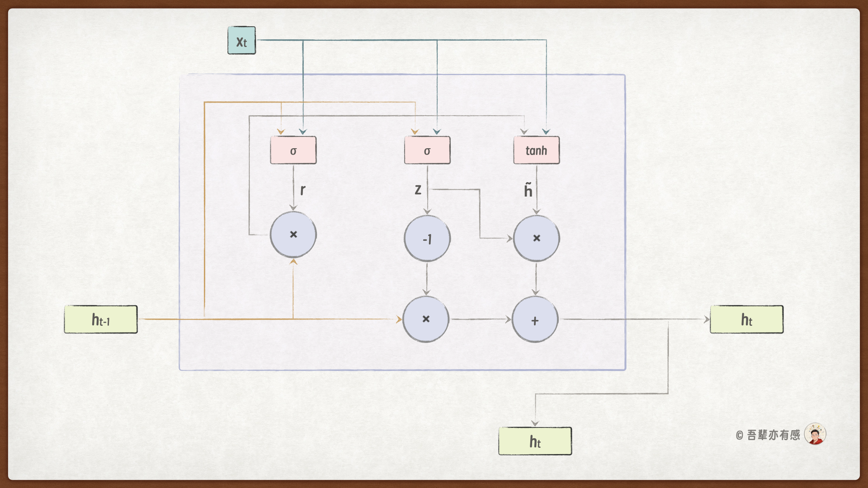Click orange arrowhead above reset sigma box
The image size is (868, 488).
281,132
